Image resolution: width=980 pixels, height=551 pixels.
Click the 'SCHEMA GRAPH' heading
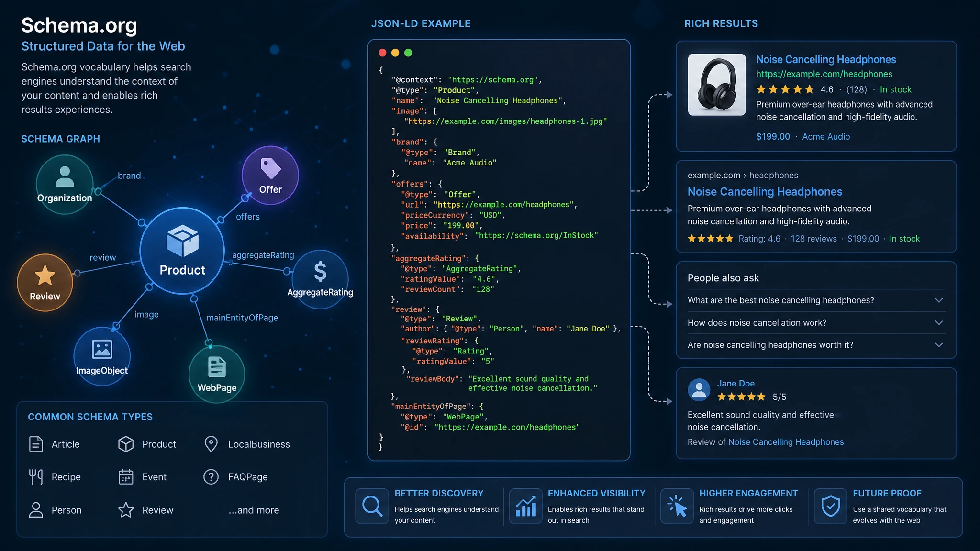[x=61, y=139]
